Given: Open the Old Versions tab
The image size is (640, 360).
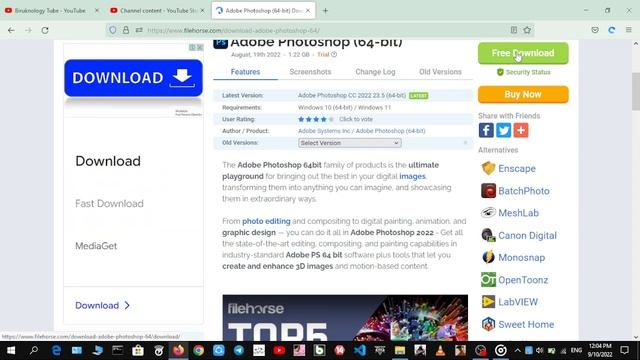Looking at the screenshot, I should pyautogui.click(x=440, y=72).
